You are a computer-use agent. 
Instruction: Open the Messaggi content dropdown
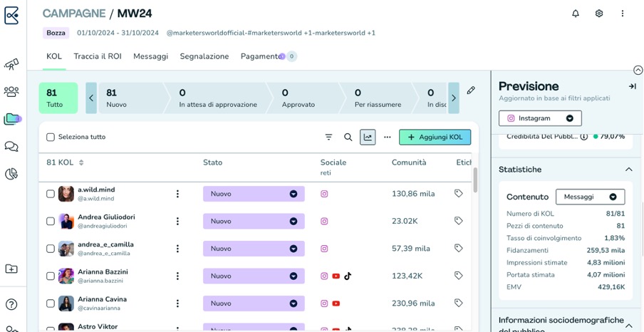(x=590, y=197)
